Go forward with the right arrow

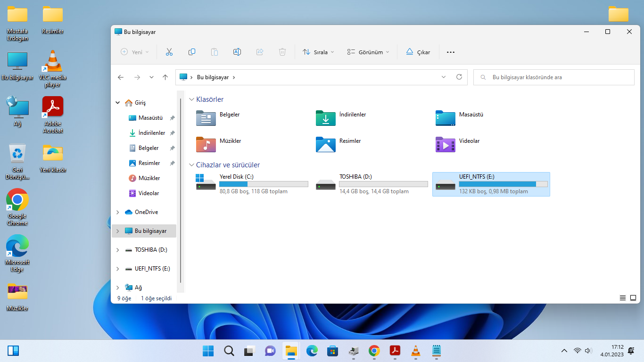pos(137,77)
